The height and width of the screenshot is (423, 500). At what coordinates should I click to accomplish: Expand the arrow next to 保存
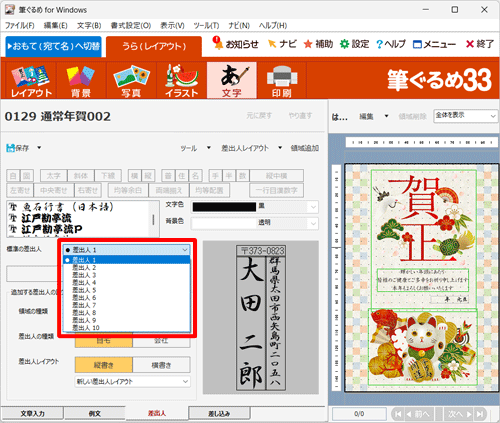[39, 148]
